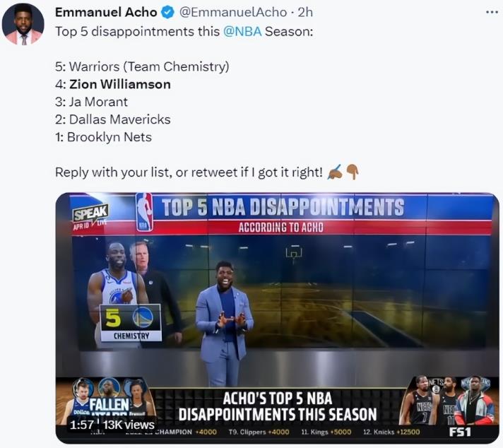
Task: Click the CHEMISTRY label in the video
Action: coord(131,336)
